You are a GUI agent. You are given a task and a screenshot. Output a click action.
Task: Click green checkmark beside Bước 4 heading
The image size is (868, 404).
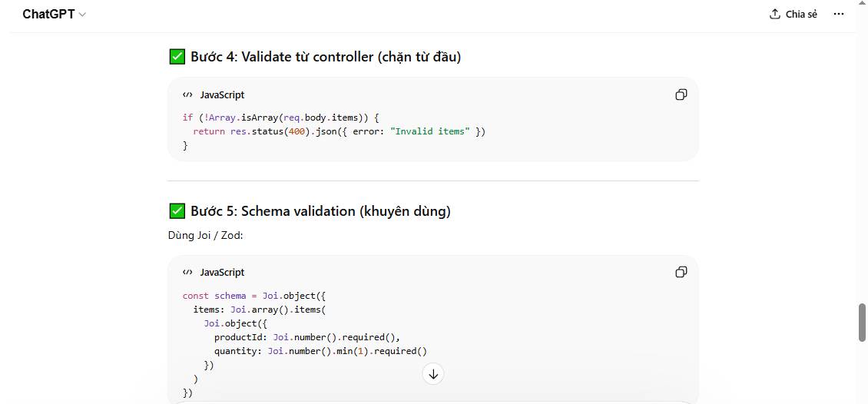click(177, 56)
